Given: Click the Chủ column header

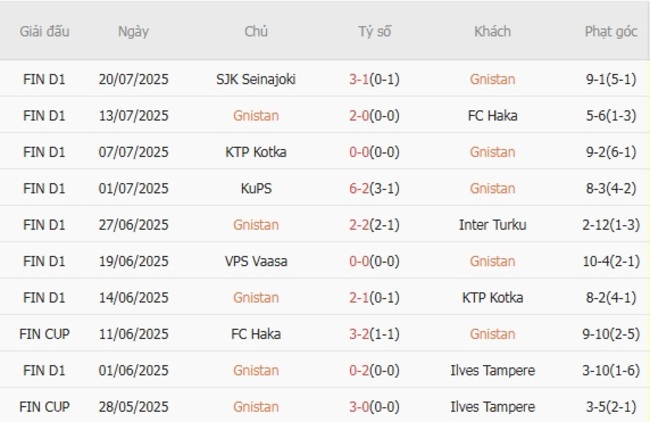Looking at the screenshot, I should 255,31.
